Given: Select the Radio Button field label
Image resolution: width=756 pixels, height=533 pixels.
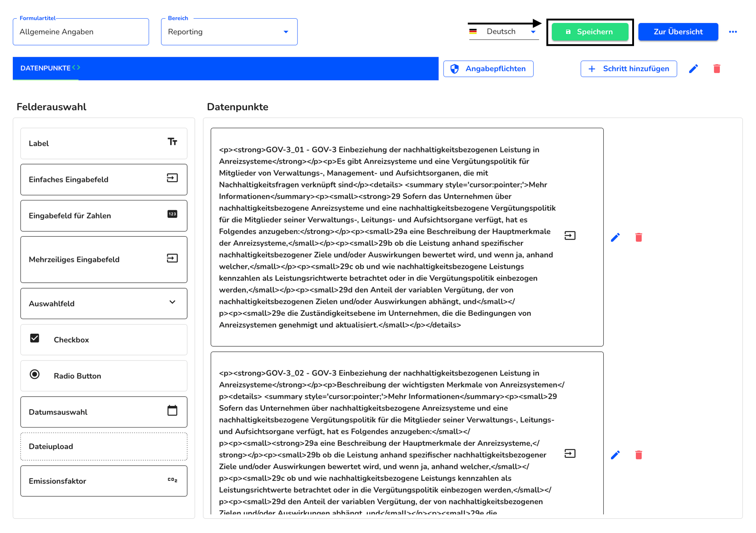Looking at the screenshot, I should click(77, 376).
